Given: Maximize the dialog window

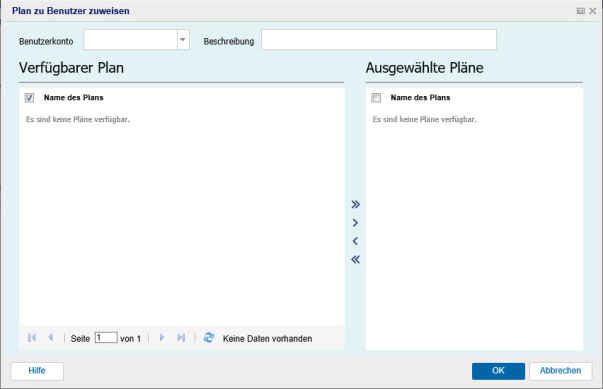Looking at the screenshot, I should click(581, 11).
